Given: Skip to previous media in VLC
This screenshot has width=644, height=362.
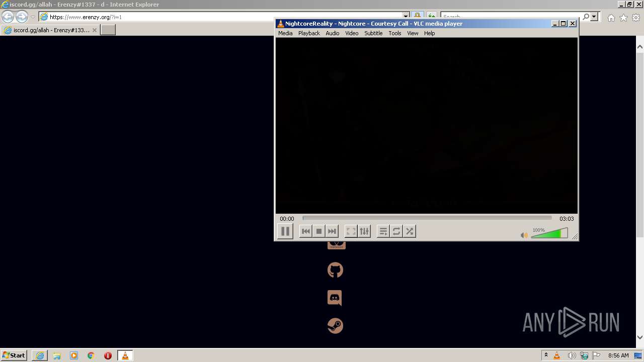Looking at the screenshot, I should (305, 231).
